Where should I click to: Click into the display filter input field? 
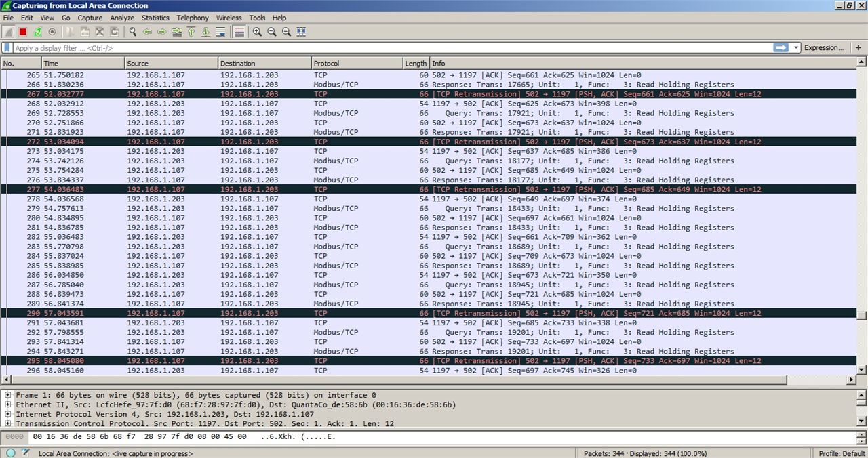tap(392, 48)
